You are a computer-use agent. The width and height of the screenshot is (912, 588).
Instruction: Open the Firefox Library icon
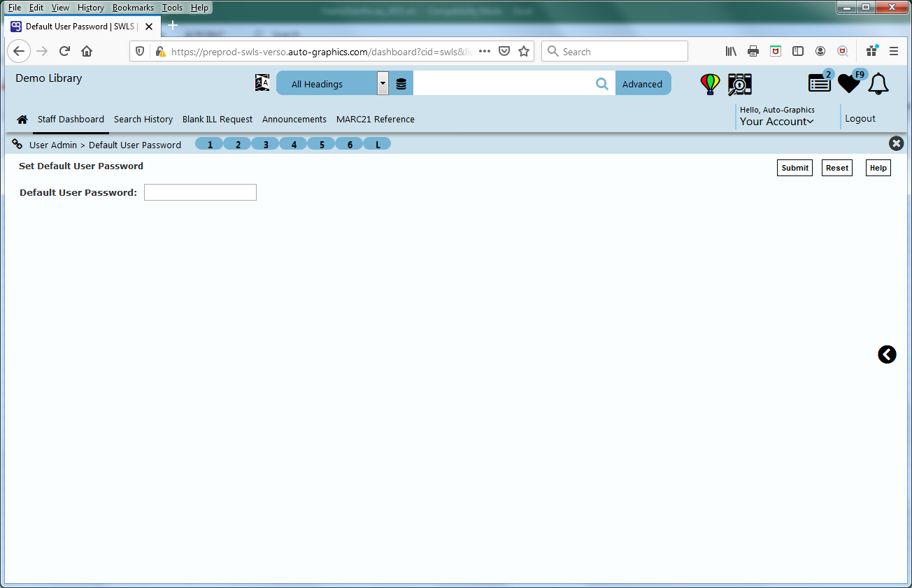pyautogui.click(x=731, y=51)
